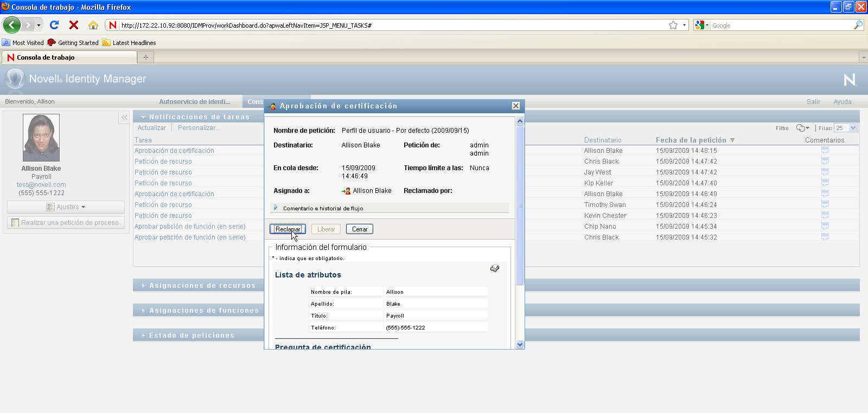Expand the Asignaciones de funciones section
The image size is (868, 413).
coord(143,311)
